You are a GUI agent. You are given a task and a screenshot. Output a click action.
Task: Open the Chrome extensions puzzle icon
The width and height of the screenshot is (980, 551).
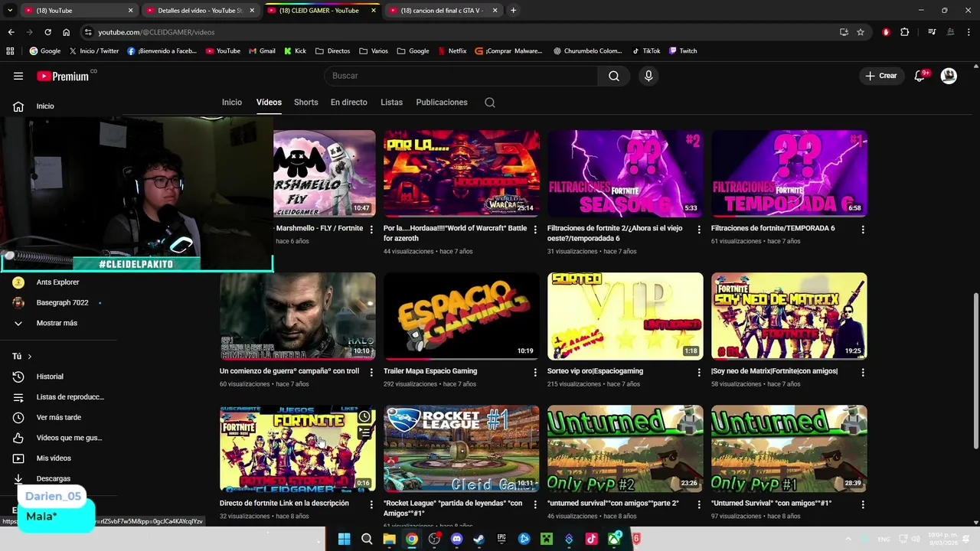(905, 32)
